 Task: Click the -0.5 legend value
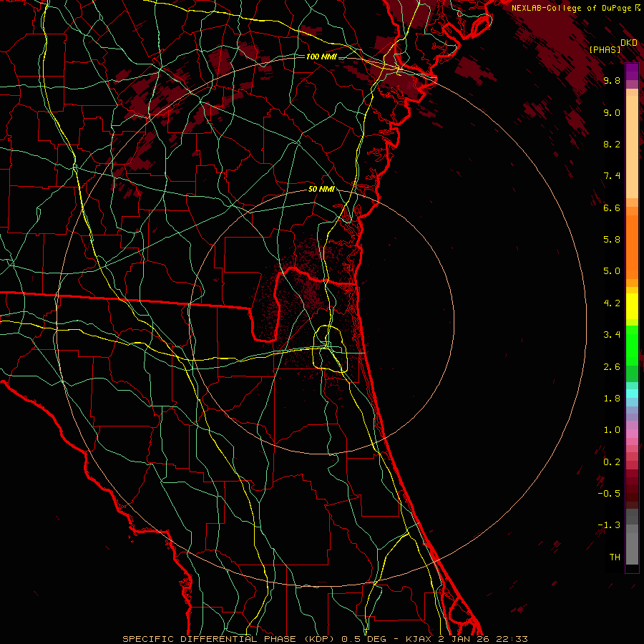pyautogui.click(x=609, y=494)
